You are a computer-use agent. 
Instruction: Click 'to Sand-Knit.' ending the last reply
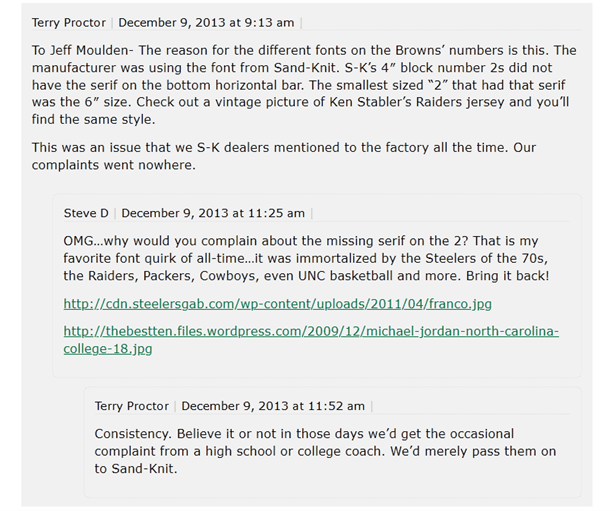pos(136,469)
